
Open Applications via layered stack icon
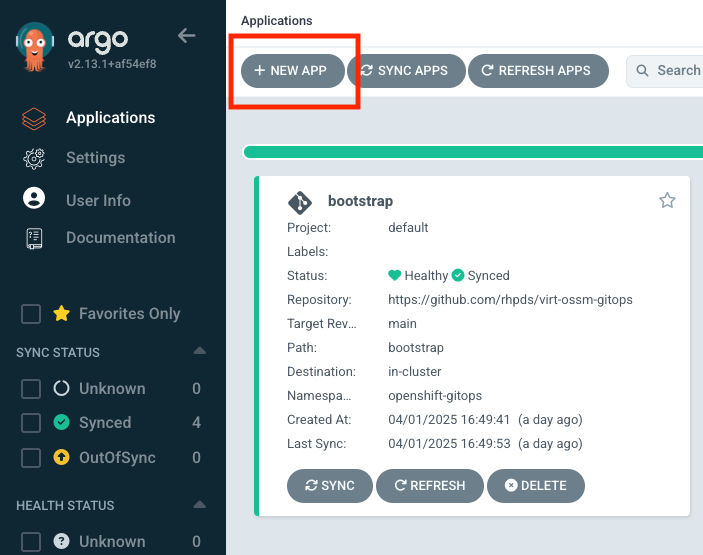[34, 119]
